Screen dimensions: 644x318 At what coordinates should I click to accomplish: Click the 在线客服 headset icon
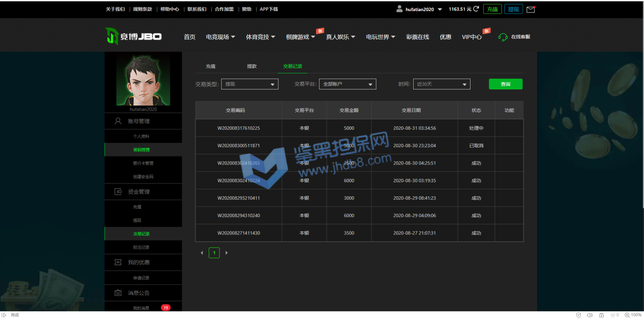[503, 37]
